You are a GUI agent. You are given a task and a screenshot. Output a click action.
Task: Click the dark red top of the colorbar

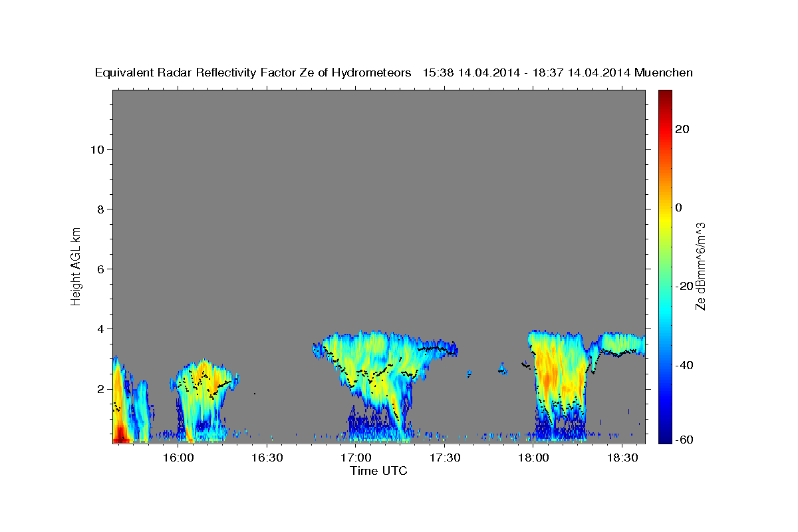(664, 95)
